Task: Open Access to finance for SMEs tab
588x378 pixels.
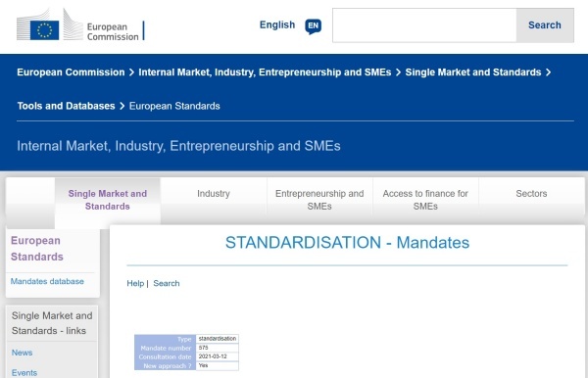Action: coord(425,200)
